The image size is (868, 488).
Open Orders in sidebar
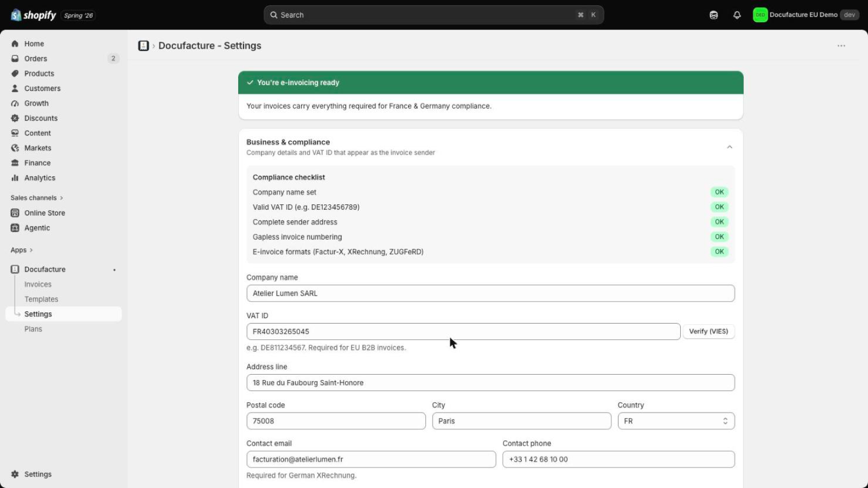[x=36, y=59]
